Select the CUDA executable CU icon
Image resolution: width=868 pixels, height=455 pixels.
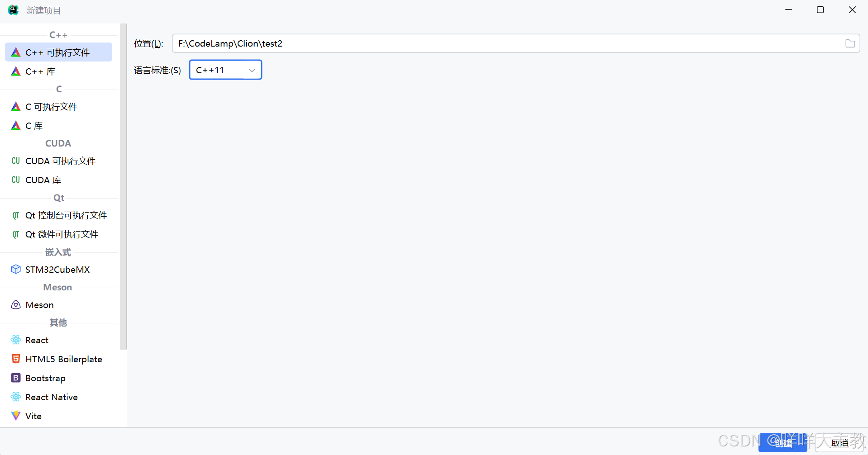tap(16, 161)
